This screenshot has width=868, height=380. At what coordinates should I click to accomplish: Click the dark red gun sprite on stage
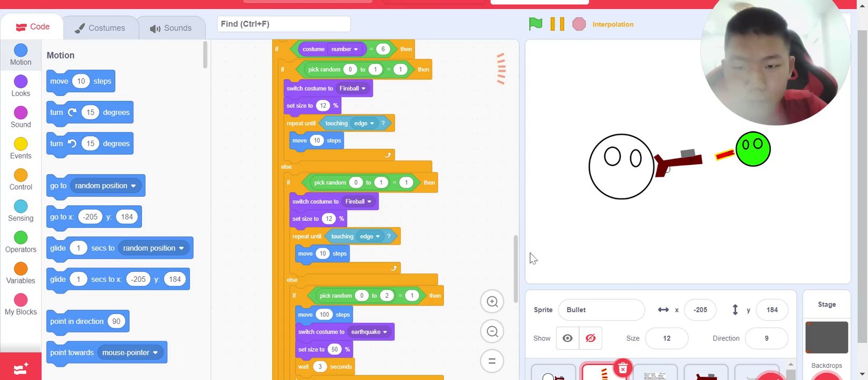[678, 163]
